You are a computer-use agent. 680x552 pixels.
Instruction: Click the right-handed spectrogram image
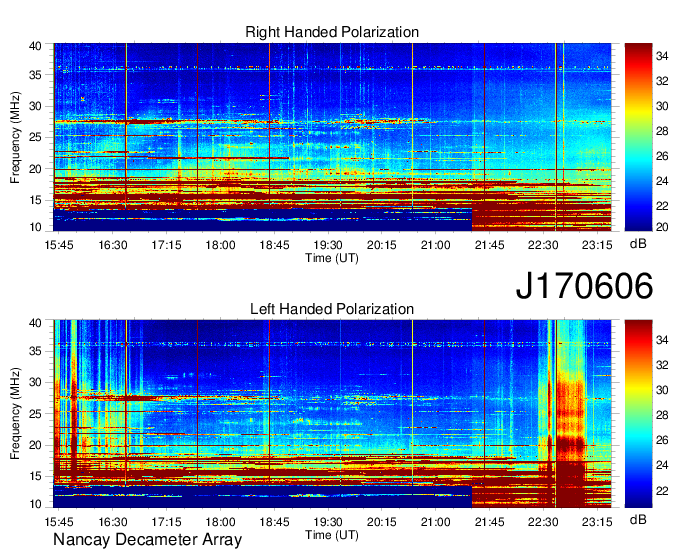click(x=332, y=137)
